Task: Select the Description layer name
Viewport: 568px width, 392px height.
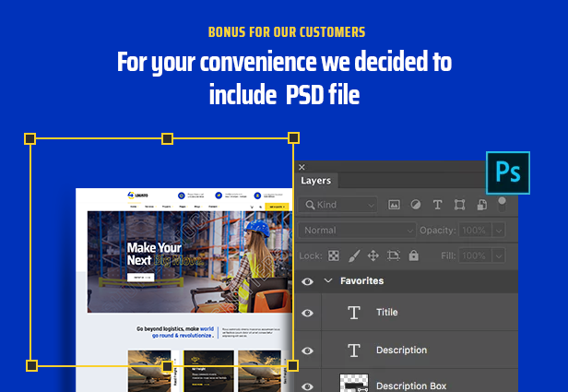Action: pyautogui.click(x=401, y=350)
